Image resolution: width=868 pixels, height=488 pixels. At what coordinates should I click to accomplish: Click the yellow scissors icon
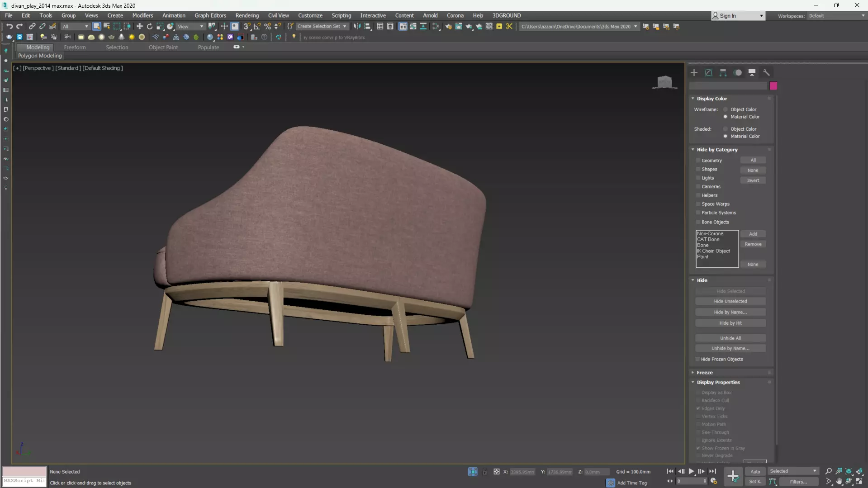[x=509, y=26]
